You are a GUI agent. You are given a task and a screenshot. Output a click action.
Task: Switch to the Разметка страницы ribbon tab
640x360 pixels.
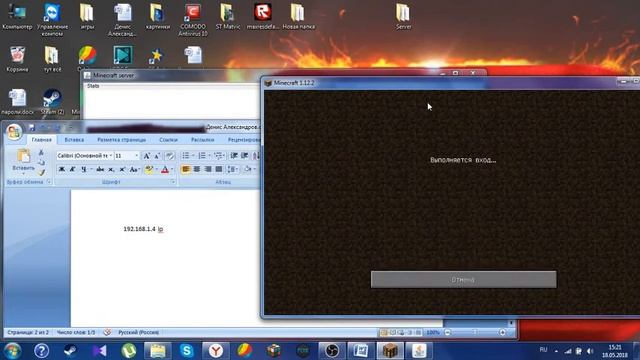pyautogui.click(x=121, y=140)
